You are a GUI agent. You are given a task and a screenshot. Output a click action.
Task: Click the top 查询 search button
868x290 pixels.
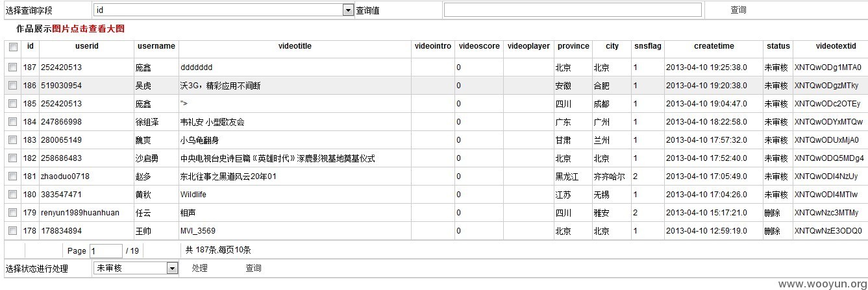738,10
